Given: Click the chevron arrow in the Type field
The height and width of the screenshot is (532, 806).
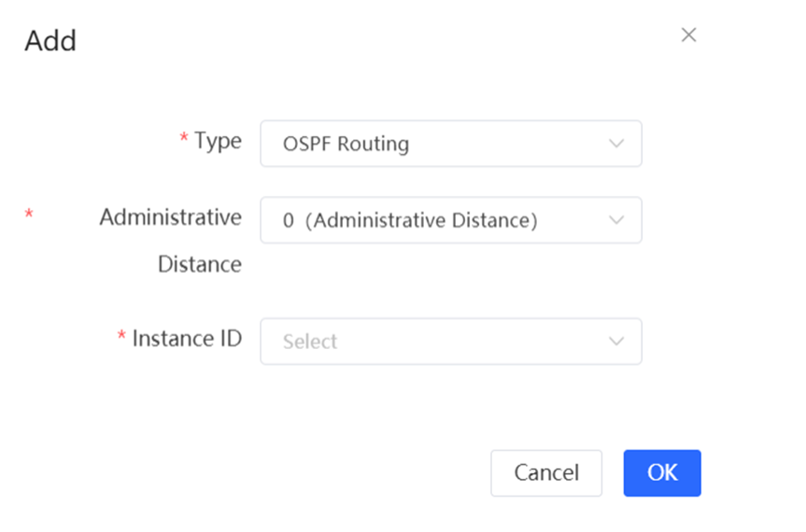Looking at the screenshot, I should click(x=615, y=144).
